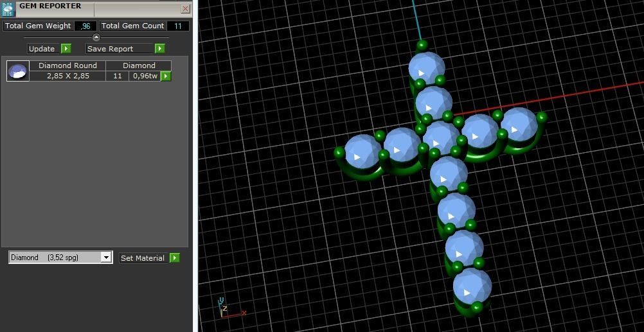Image resolution: width=644 pixels, height=332 pixels.
Task: Click the Save Report label
Action: tap(110, 49)
